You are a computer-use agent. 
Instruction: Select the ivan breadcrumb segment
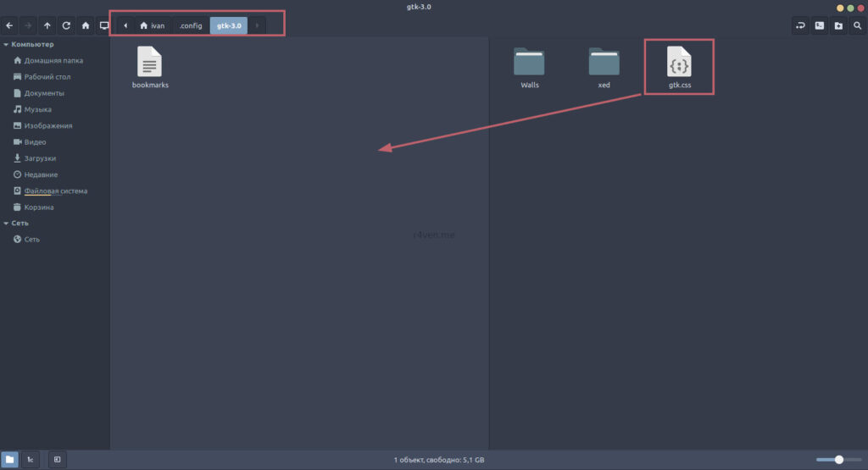pyautogui.click(x=153, y=25)
